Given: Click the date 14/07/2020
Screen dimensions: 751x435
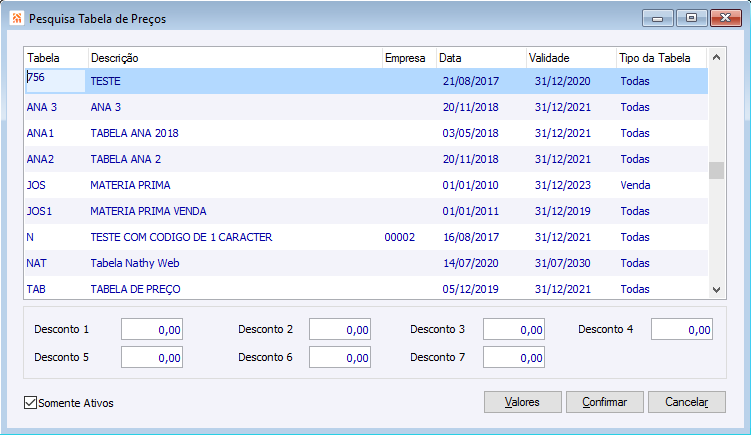Looking at the screenshot, I should (x=470, y=263).
